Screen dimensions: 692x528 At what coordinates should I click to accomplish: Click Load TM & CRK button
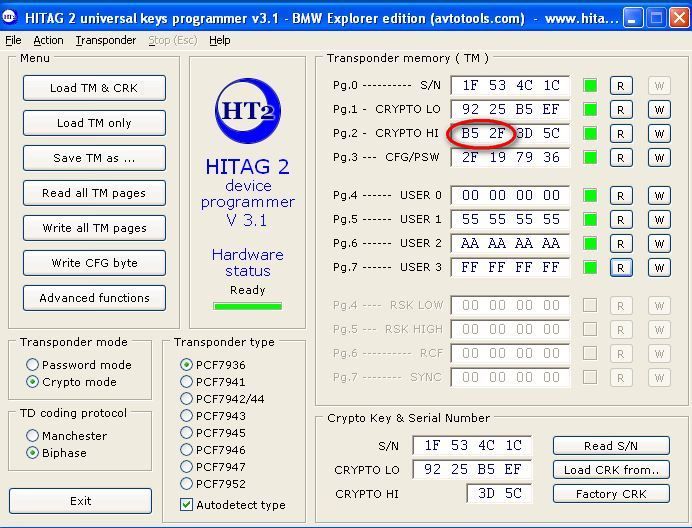94,88
